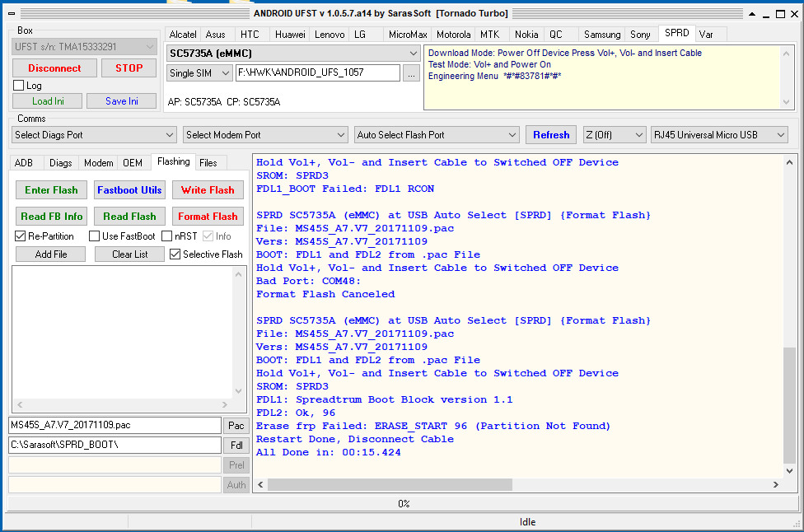
Task: Click the Clear List button
Action: coord(129,254)
